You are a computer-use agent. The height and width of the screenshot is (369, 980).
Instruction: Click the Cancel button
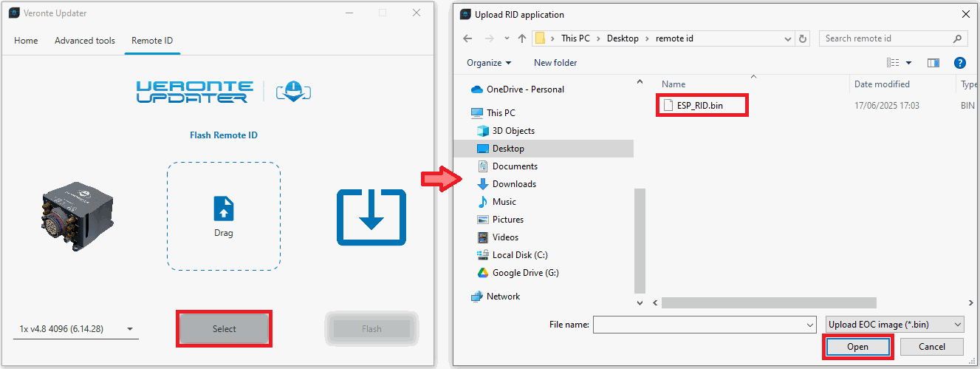[931, 347]
